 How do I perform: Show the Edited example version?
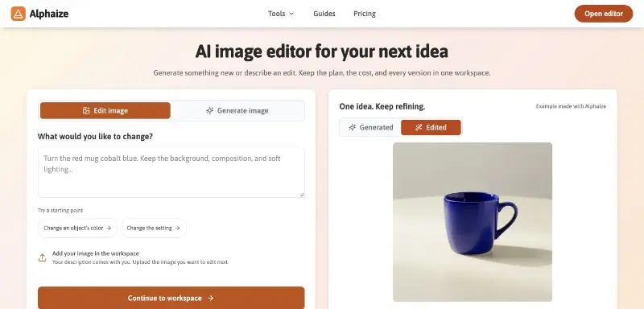[x=431, y=128]
